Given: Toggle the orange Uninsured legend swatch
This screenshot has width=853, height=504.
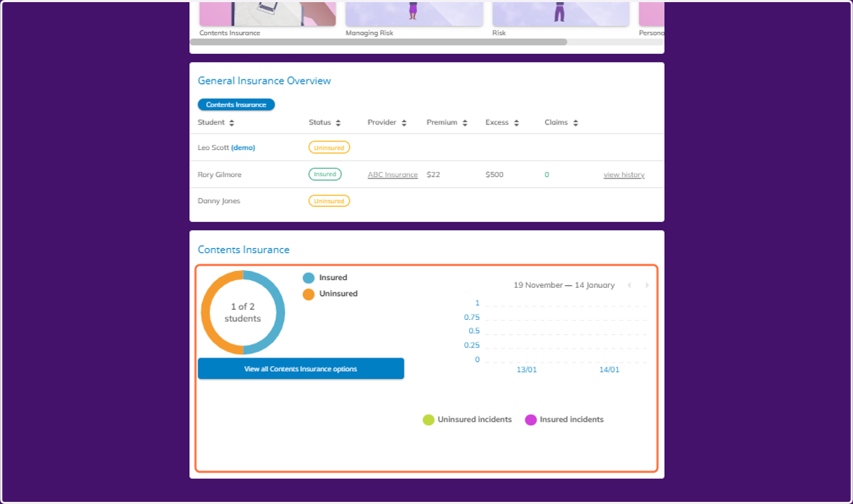Looking at the screenshot, I should tap(309, 294).
